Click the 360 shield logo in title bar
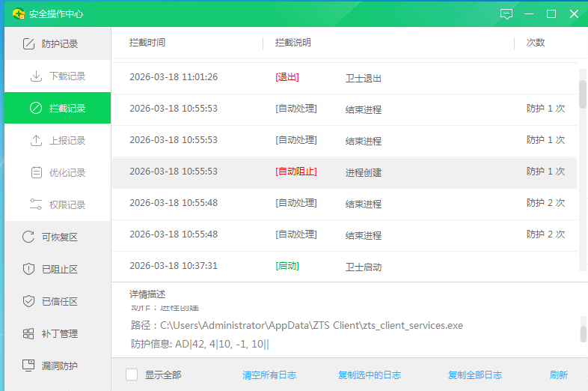Screen dimensions: 588x391 click(19, 14)
